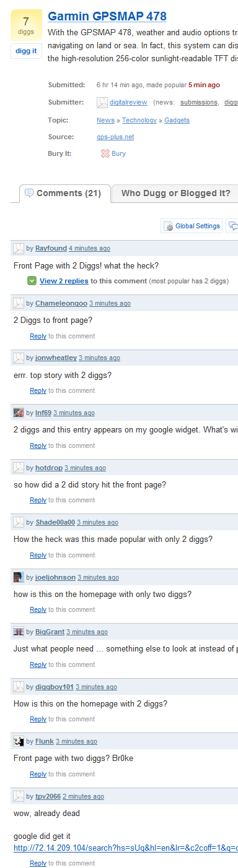Reply to hotdrop's comment
This screenshot has height=868, width=238.
38,500
